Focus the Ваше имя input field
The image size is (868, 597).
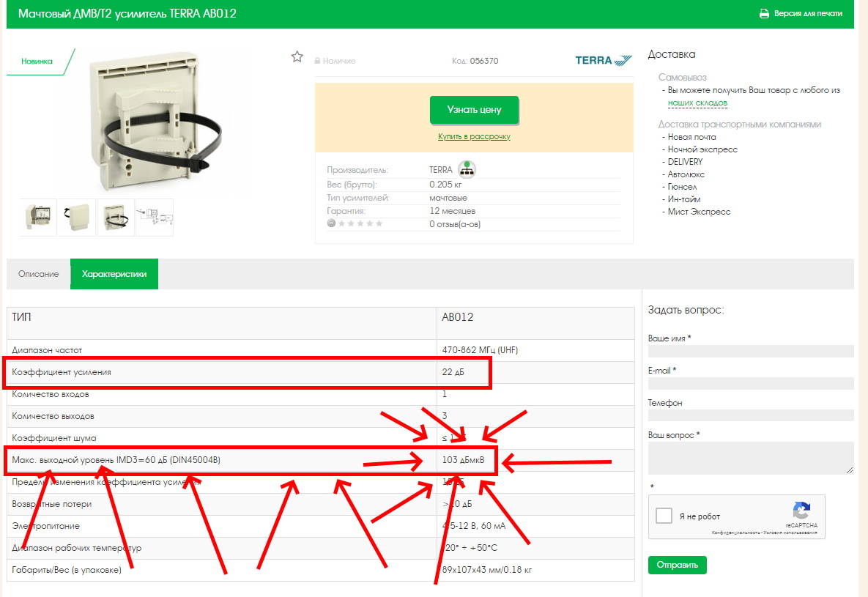(x=751, y=351)
